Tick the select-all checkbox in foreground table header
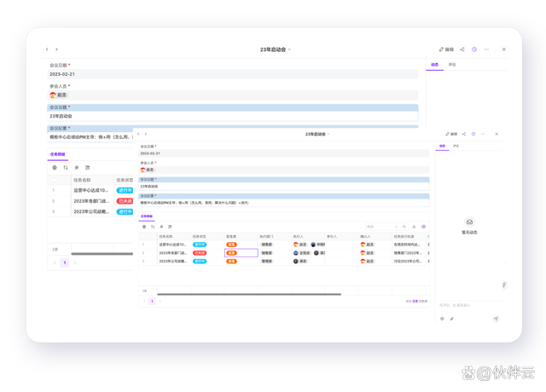The height and width of the screenshot is (392, 546). [144, 237]
